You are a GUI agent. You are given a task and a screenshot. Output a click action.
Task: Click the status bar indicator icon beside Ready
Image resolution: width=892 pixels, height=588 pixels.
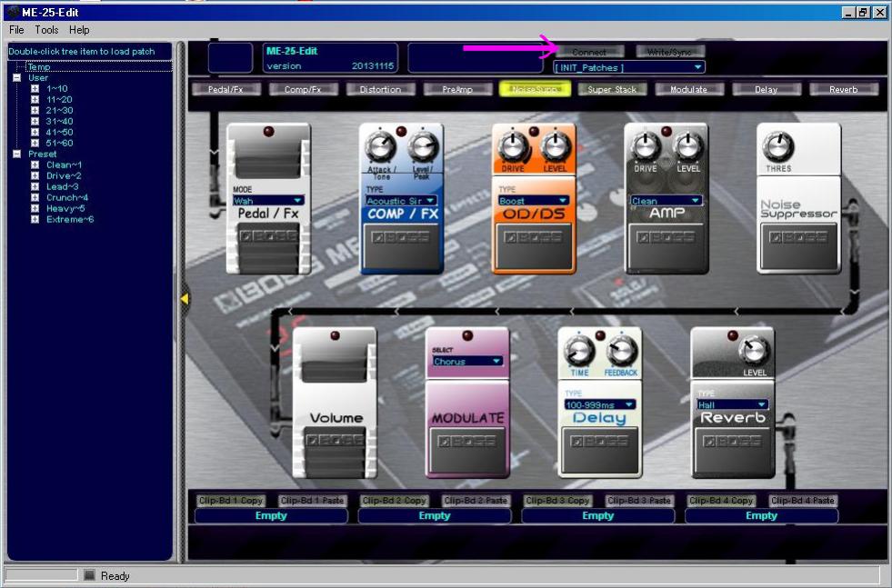(89, 575)
